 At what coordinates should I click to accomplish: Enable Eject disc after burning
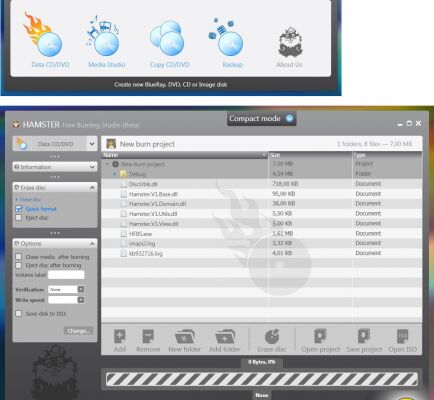coord(19,265)
